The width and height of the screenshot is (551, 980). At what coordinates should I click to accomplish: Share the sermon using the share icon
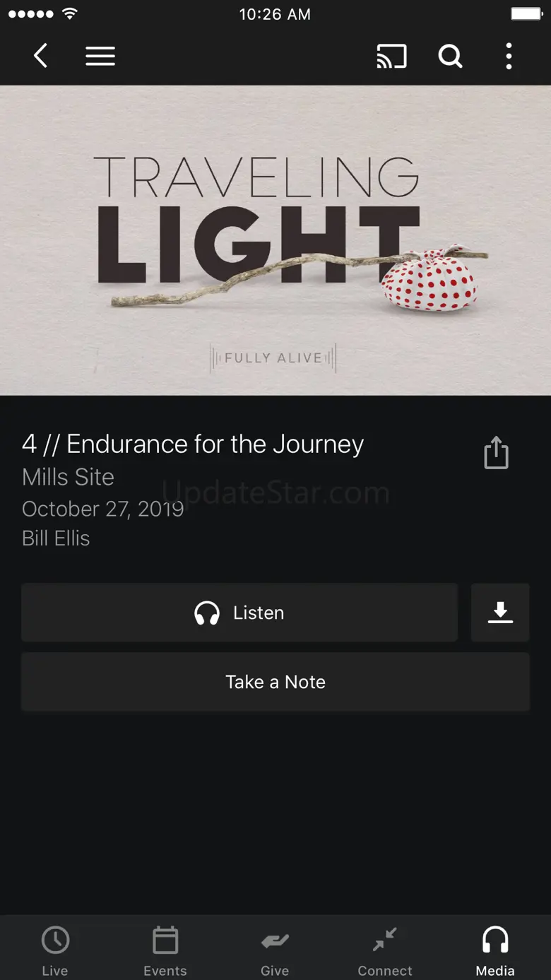tap(496, 452)
